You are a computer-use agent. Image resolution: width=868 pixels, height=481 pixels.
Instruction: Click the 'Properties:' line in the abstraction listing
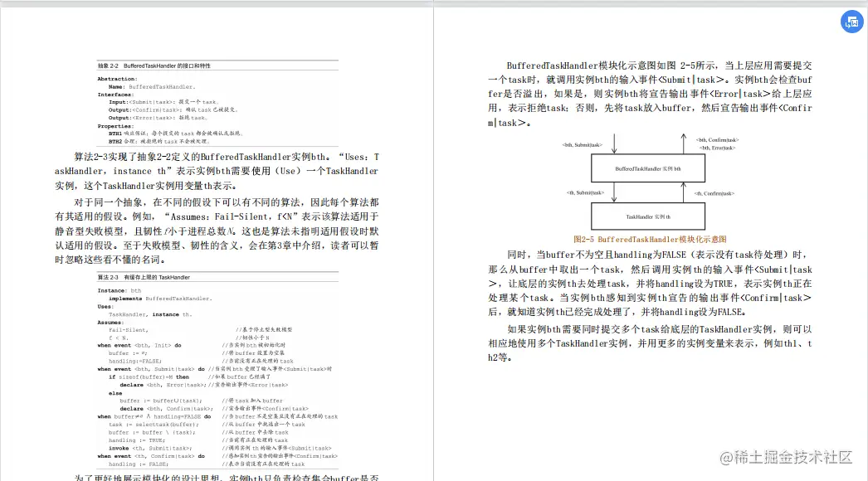(115, 126)
